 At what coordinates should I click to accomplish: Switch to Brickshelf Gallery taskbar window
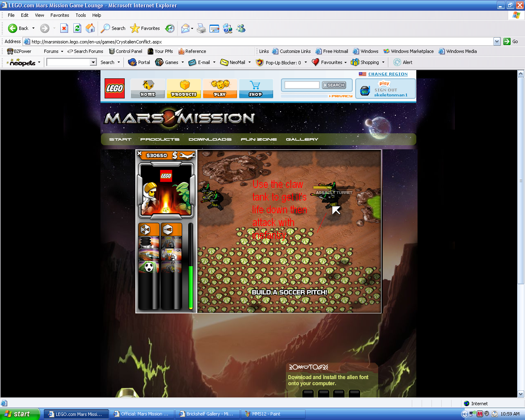pos(208,414)
